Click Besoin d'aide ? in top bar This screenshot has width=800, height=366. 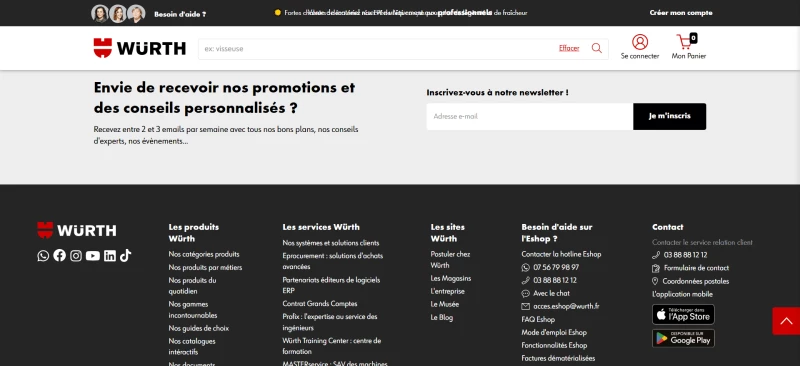[180, 14]
